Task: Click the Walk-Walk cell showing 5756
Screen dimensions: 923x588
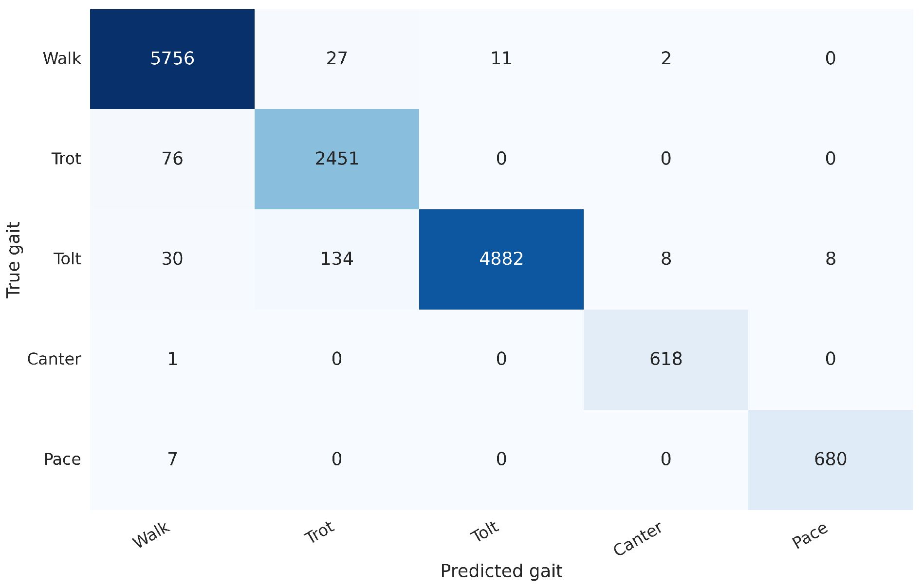Action: pos(172,59)
